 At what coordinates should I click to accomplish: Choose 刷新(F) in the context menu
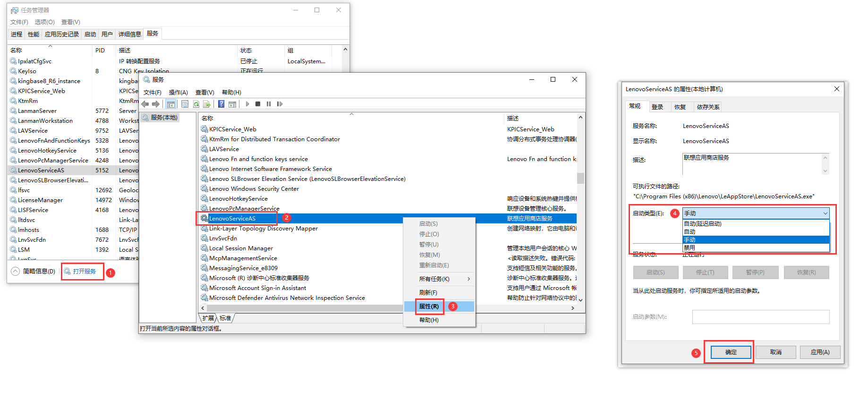[x=439, y=293]
